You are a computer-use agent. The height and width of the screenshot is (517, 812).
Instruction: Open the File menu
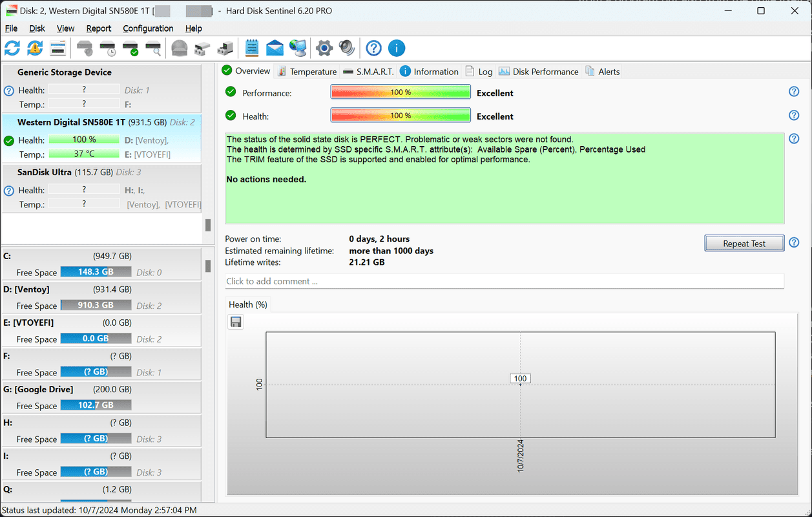(11, 28)
